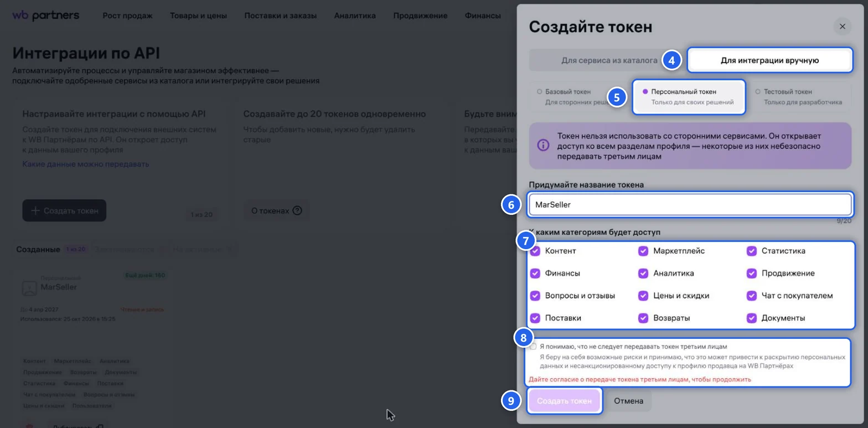Open the О токенах help button
The height and width of the screenshot is (428, 868).
[x=276, y=210]
